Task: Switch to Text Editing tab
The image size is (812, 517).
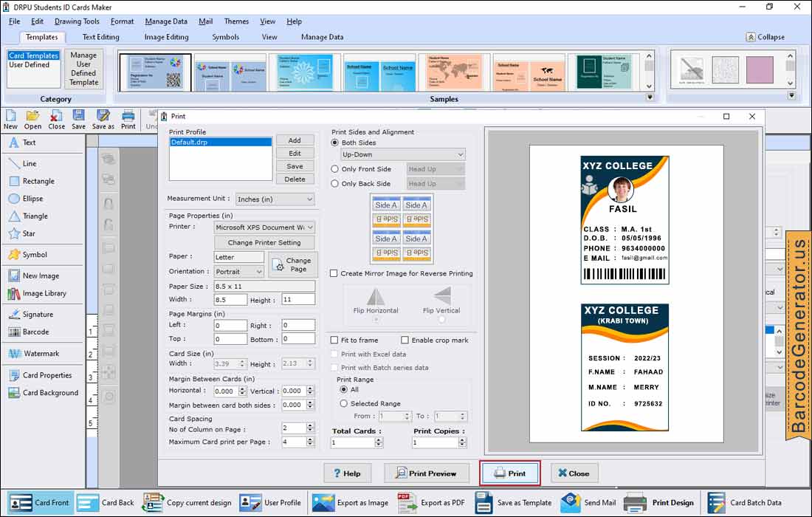Action: click(101, 38)
